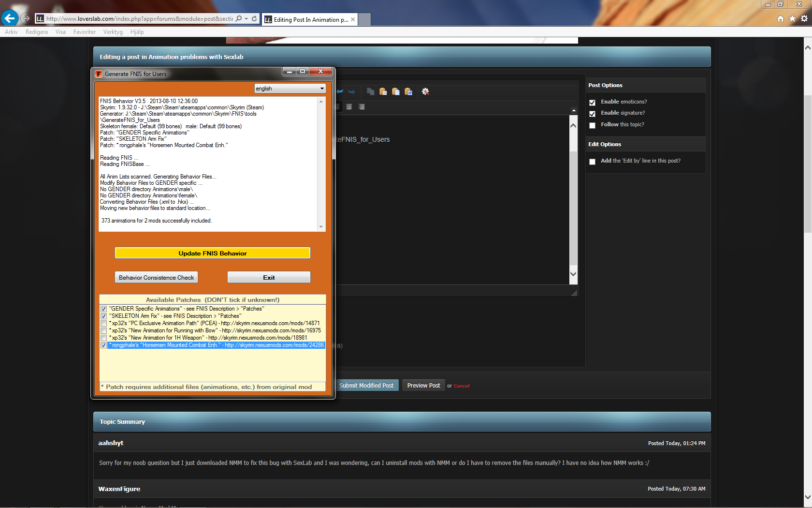
Task: Click the page scrollbar down arrow
Action: point(808,497)
